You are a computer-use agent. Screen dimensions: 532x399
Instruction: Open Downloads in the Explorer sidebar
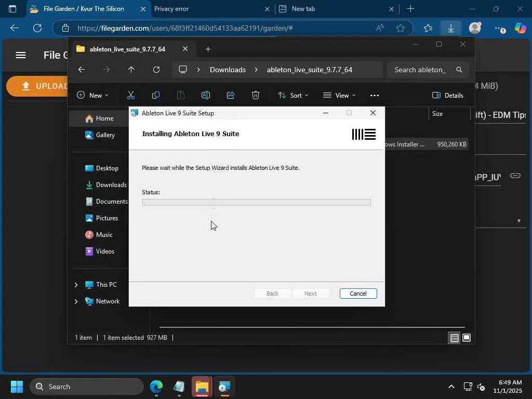pos(105,185)
